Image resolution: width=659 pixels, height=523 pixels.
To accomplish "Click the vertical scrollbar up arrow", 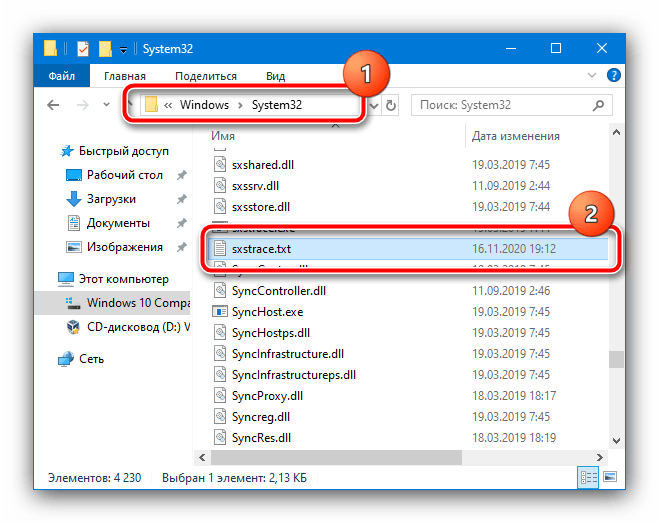I will pyautogui.click(x=616, y=133).
